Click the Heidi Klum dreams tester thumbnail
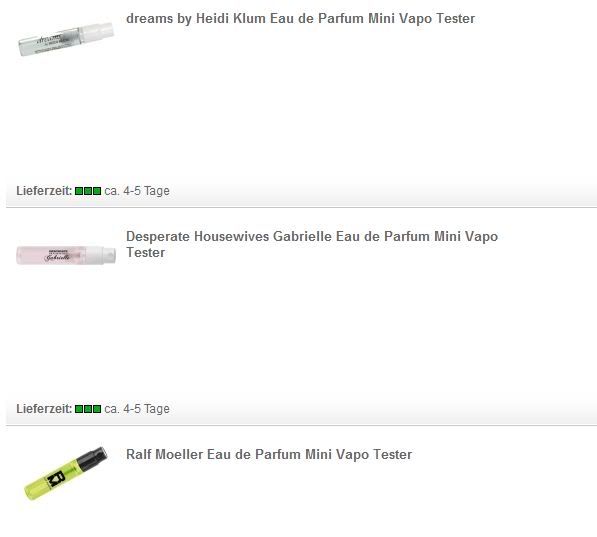This screenshot has width=597, height=537. click(66, 39)
